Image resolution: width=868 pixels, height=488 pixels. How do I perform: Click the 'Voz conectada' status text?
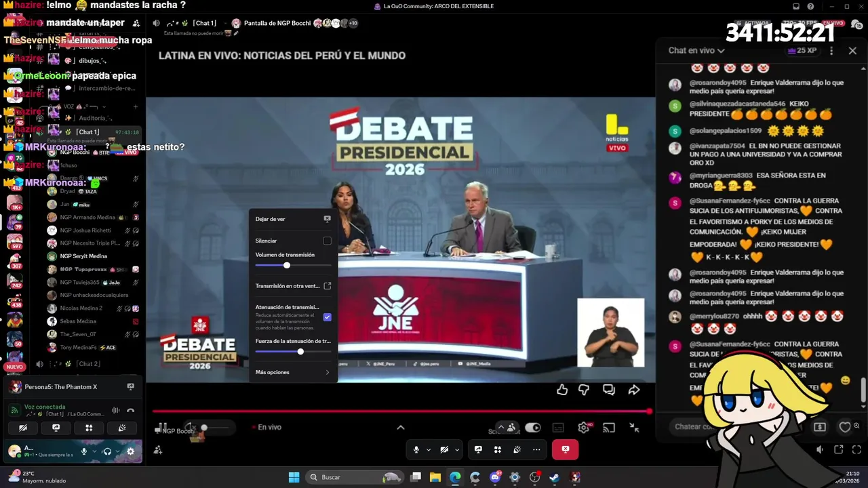tap(45, 407)
